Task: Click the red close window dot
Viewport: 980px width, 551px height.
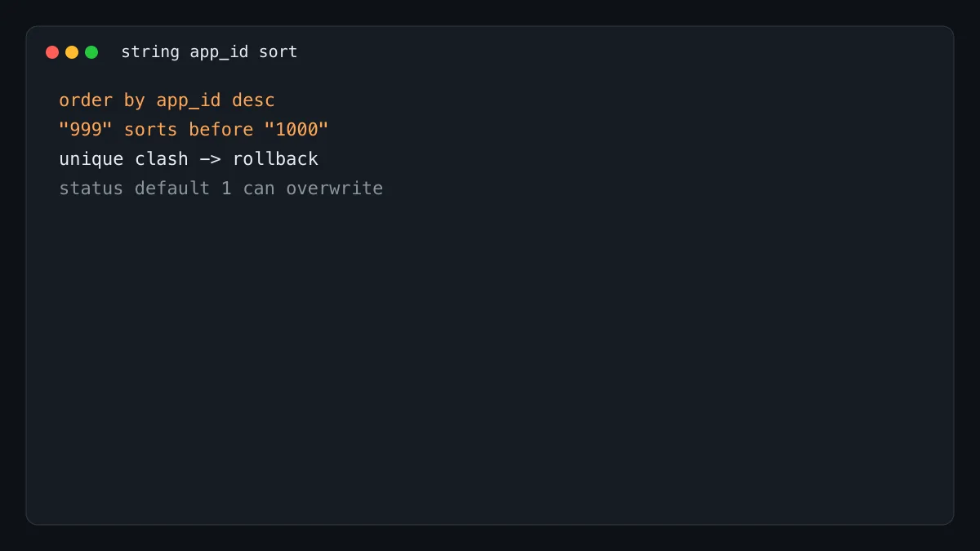Action: pyautogui.click(x=52, y=52)
